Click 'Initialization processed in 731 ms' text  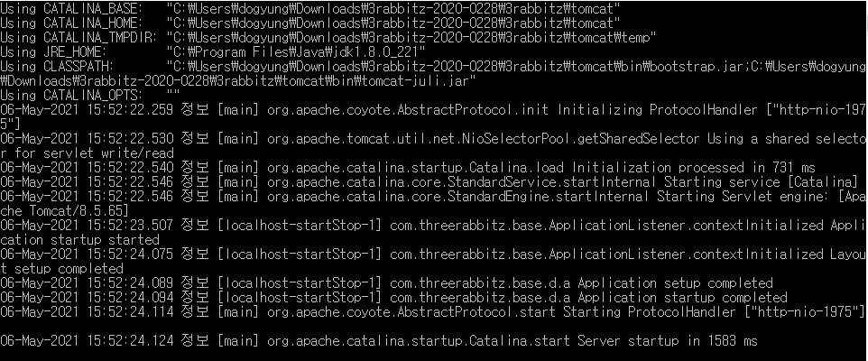(x=694, y=168)
